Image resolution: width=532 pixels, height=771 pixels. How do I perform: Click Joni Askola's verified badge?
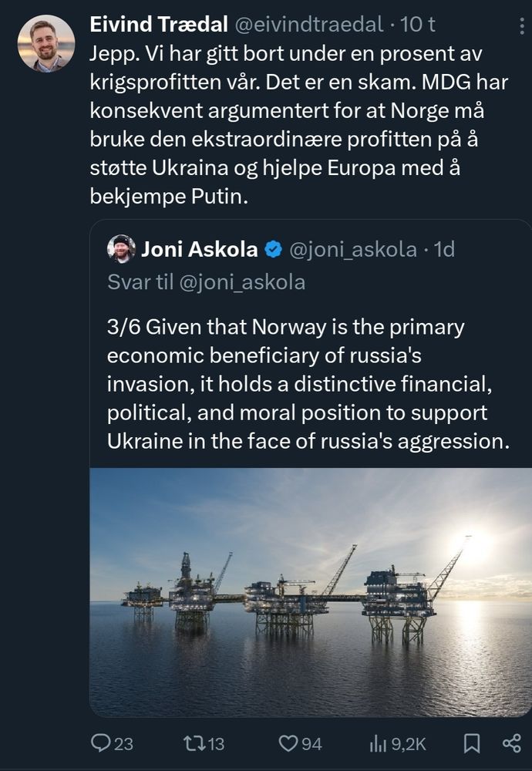(271, 247)
